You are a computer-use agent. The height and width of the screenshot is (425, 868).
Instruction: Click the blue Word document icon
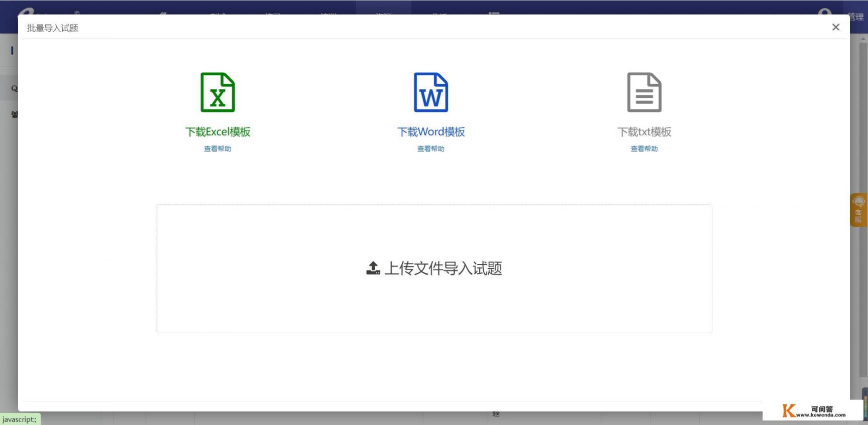[431, 92]
